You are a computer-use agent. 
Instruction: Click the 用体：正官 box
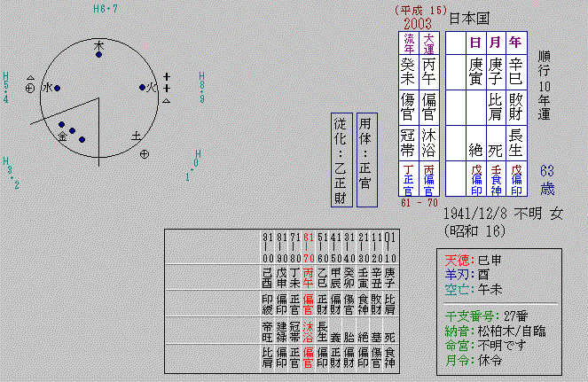point(368,160)
